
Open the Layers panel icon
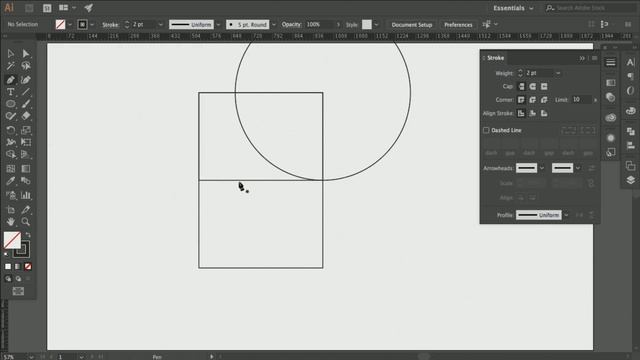pyautogui.click(x=631, y=180)
